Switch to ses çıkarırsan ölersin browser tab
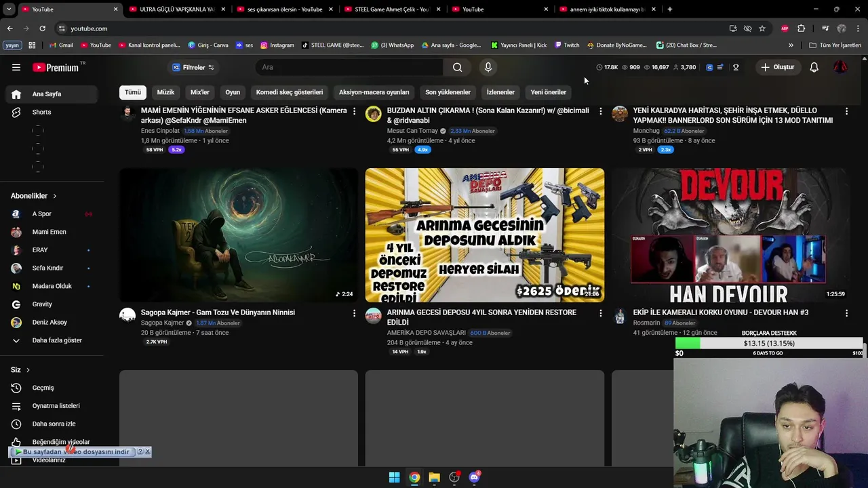Screen dimensions: 868x488 (x=284, y=9)
